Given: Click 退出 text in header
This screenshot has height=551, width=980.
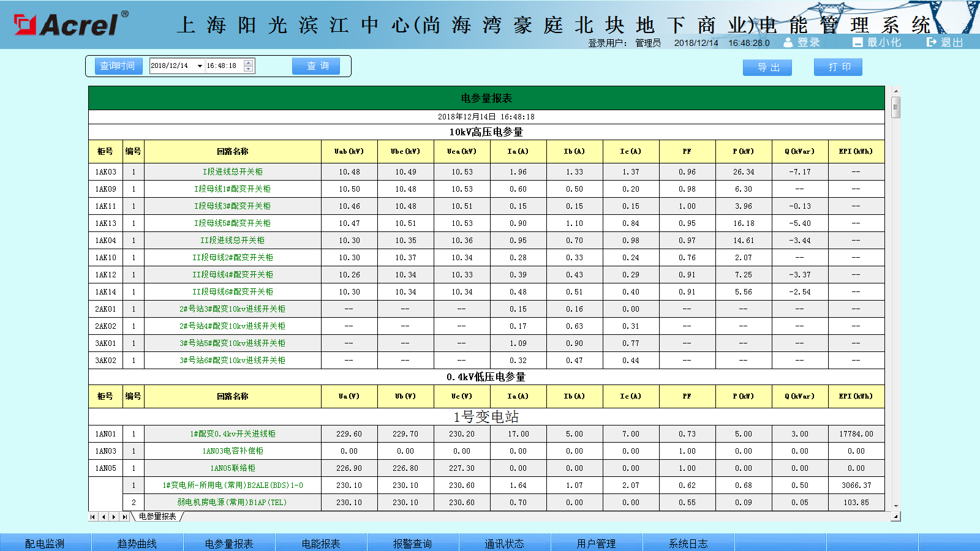Looking at the screenshot, I should pos(952,42).
